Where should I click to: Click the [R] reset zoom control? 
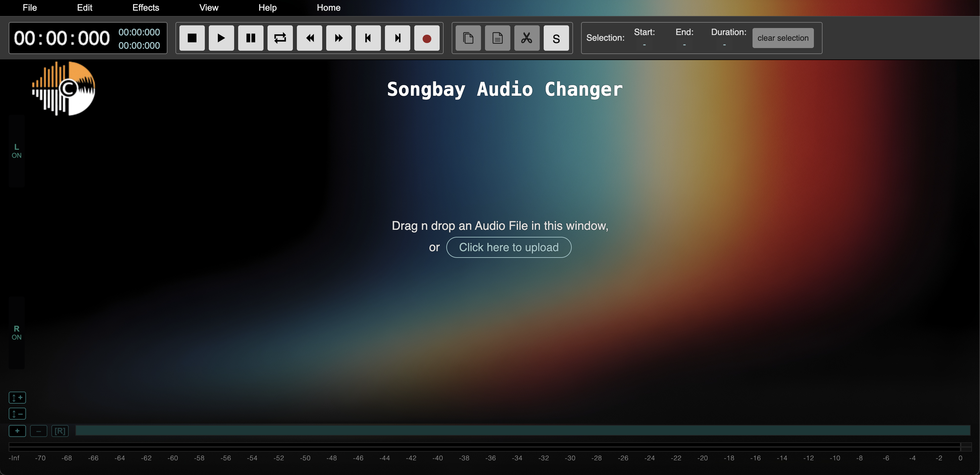coord(60,431)
